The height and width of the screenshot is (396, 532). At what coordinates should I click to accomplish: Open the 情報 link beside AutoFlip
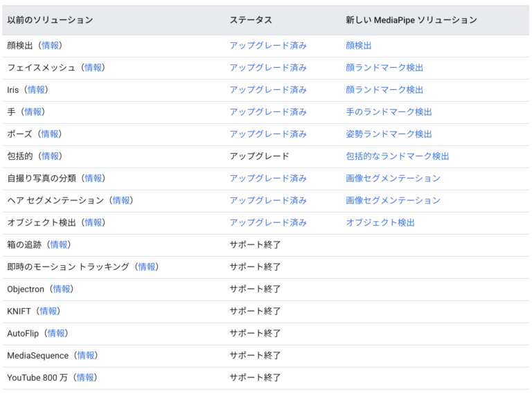(x=56, y=333)
